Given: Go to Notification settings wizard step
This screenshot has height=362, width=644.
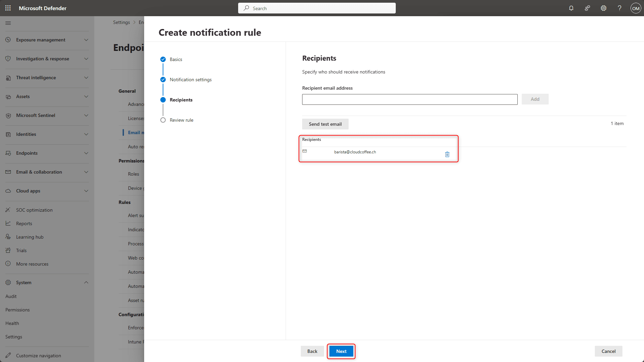Looking at the screenshot, I should (x=190, y=80).
